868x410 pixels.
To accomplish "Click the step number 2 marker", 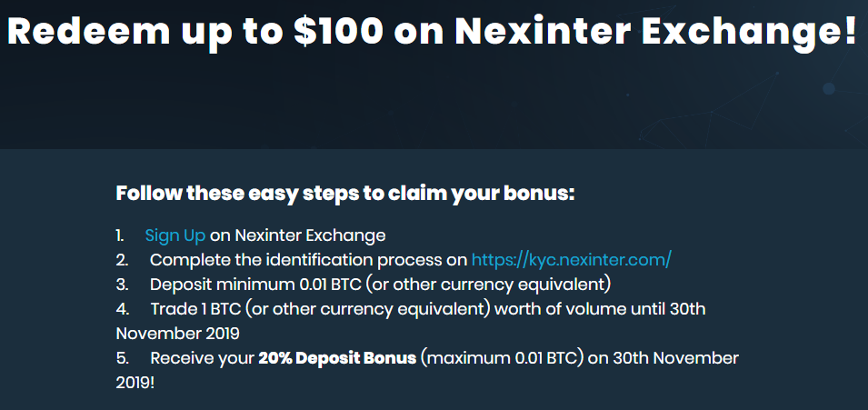I will pyautogui.click(x=123, y=260).
